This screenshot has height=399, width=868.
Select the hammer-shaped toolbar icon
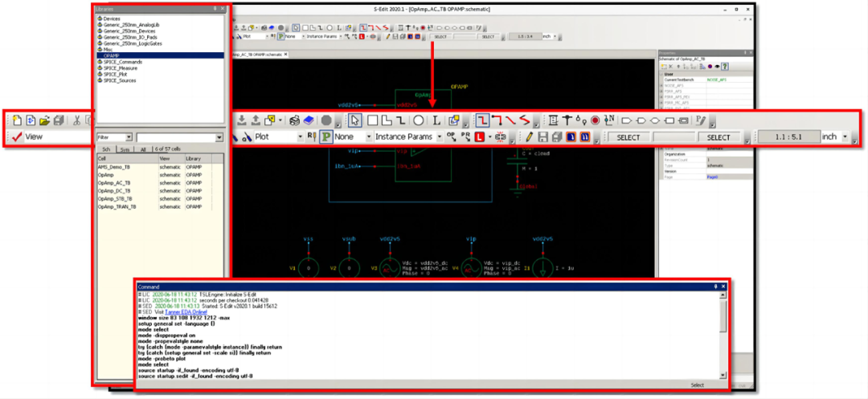(x=567, y=120)
